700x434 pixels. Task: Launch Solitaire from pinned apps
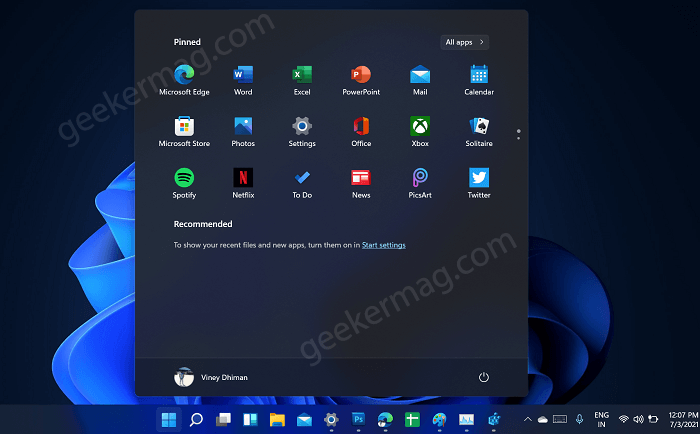479,132
